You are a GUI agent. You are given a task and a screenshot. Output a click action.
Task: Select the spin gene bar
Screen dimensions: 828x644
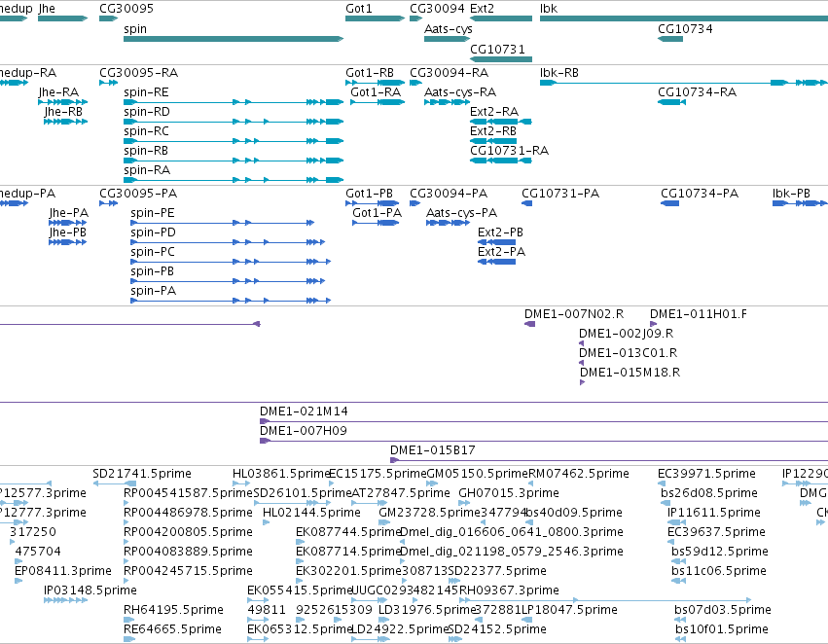click(x=234, y=39)
